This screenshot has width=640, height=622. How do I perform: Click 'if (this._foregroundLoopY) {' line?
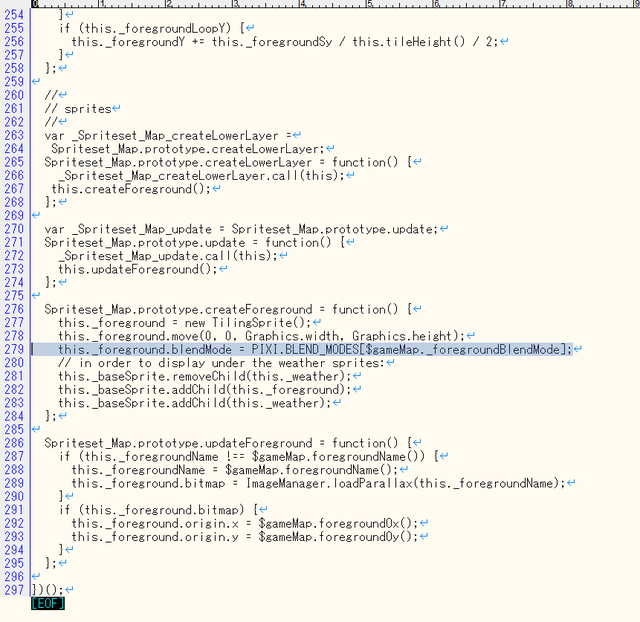coord(151,28)
